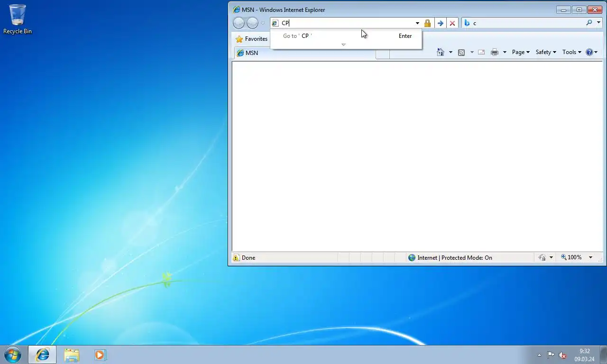Viewport: 607px width, 364px height.
Task: Select the MSN tab
Action: pos(305,53)
